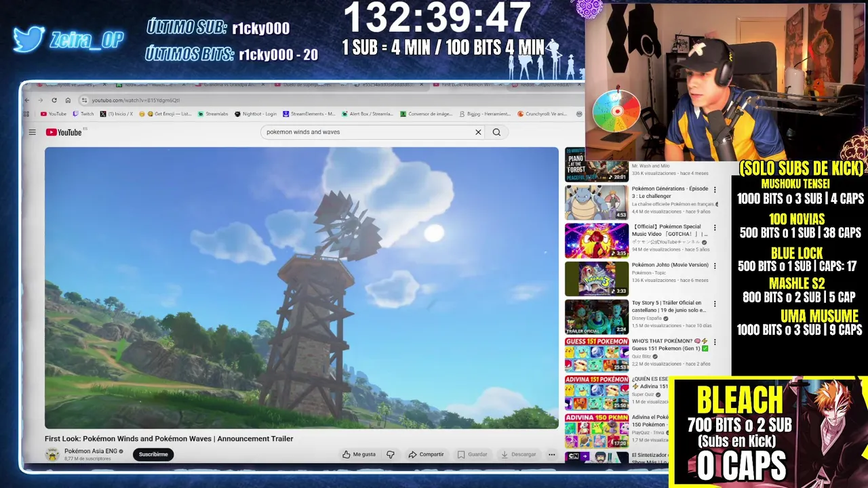The width and height of the screenshot is (868, 488).
Task: Click the Suscribirme button
Action: pos(153,454)
